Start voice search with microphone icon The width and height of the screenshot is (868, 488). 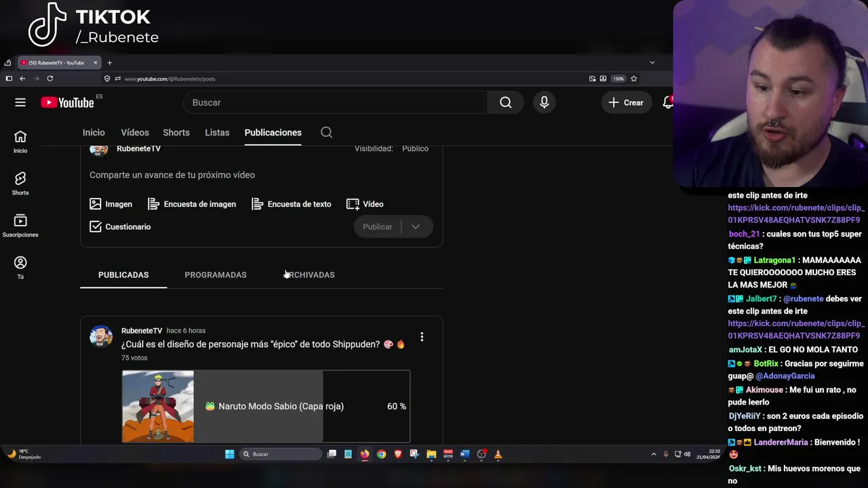click(544, 102)
